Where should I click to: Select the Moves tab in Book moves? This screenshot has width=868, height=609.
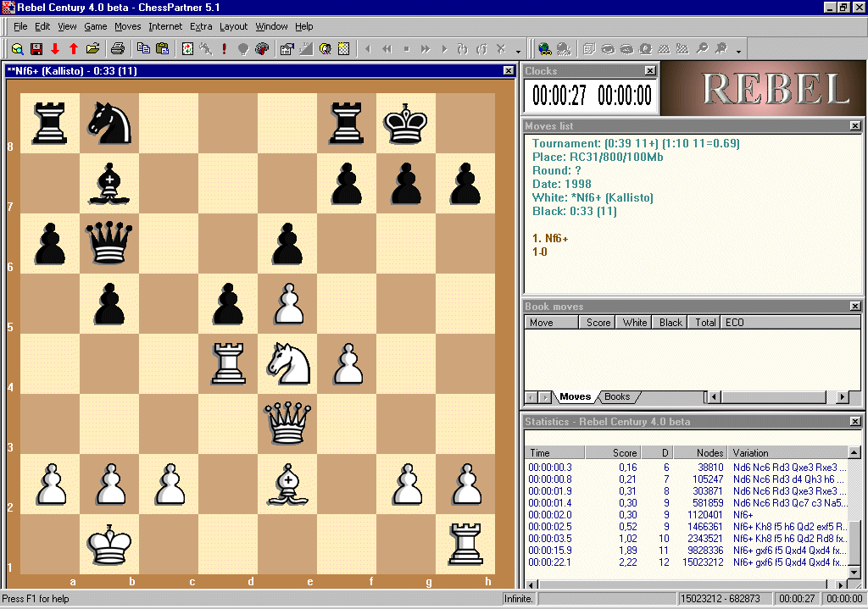(576, 396)
